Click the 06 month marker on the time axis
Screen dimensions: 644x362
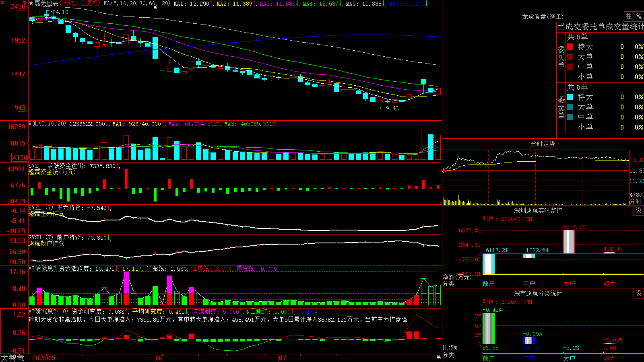(x=159, y=358)
